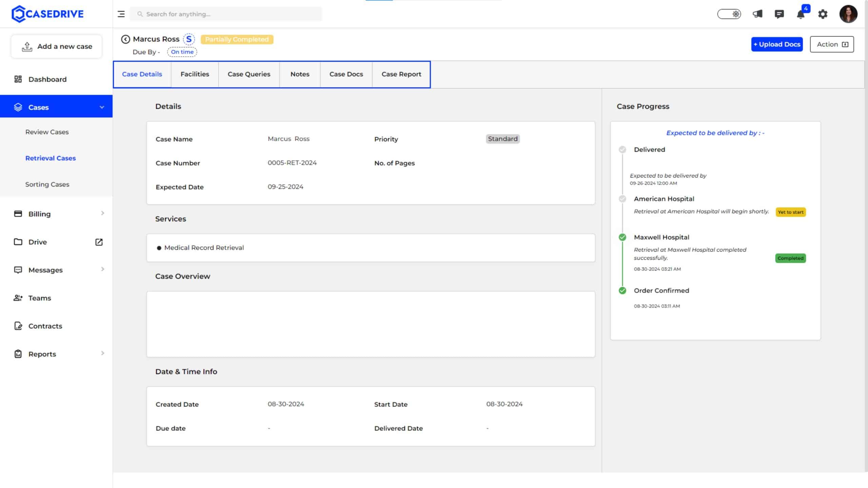Open Drive external link icon
Image resolution: width=868 pixels, height=488 pixels.
pyautogui.click(x=99, y=242)
